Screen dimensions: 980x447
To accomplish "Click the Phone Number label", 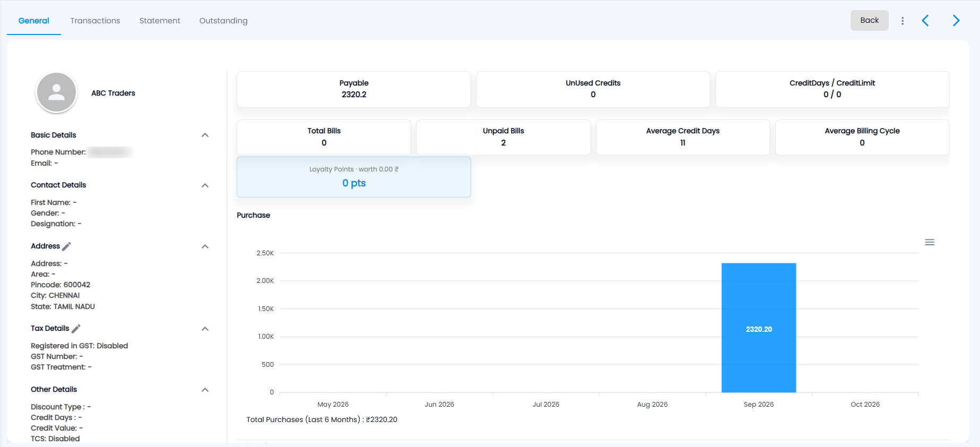I will [x=58, y=152].
